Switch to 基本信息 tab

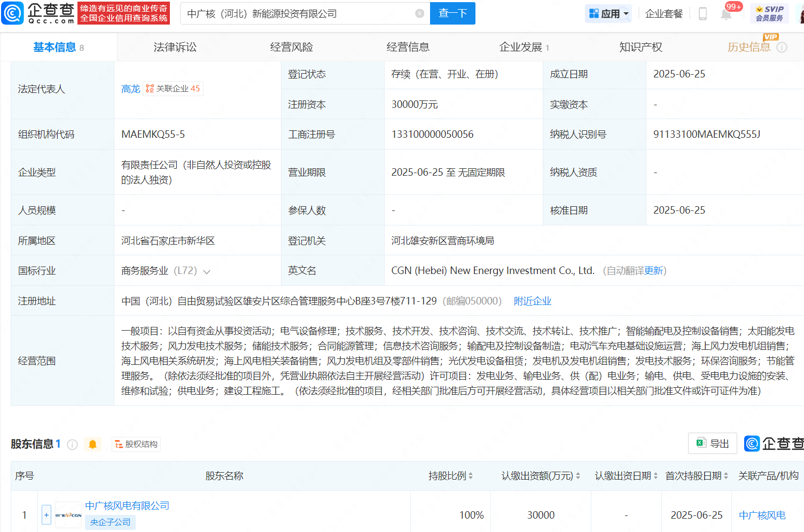pos(59,47)
